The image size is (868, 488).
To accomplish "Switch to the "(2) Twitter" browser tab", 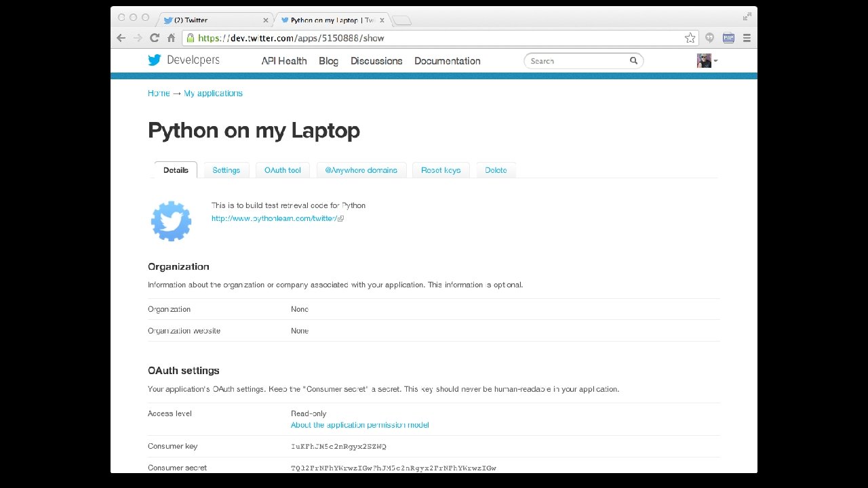I will point(214,20).
